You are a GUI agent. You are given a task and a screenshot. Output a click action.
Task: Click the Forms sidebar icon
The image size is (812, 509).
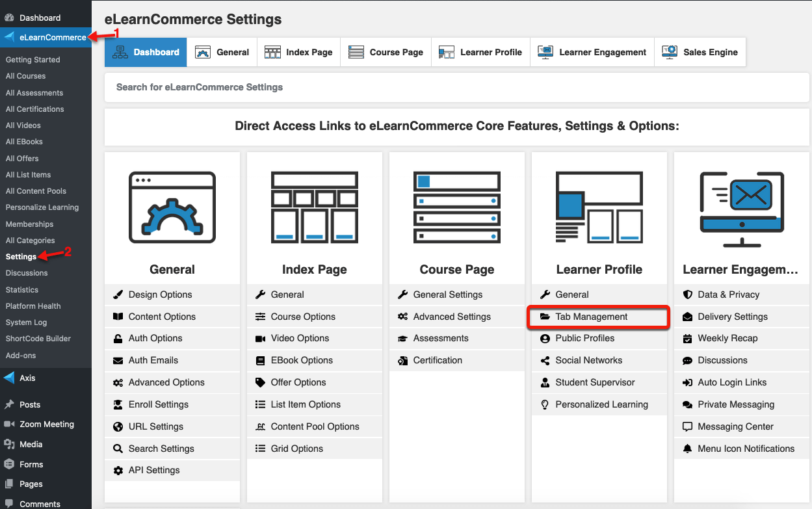pos(9,464)
